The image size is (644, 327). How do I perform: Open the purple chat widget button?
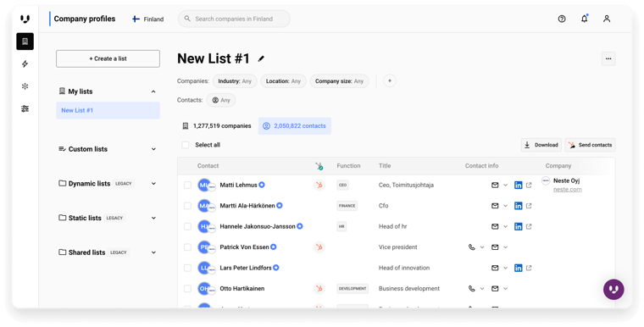613,289
